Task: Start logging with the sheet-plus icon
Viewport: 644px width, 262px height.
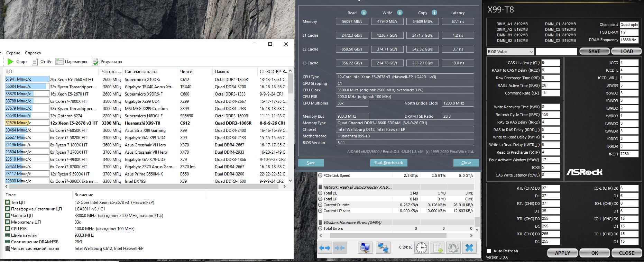Action: click(438, 248)
